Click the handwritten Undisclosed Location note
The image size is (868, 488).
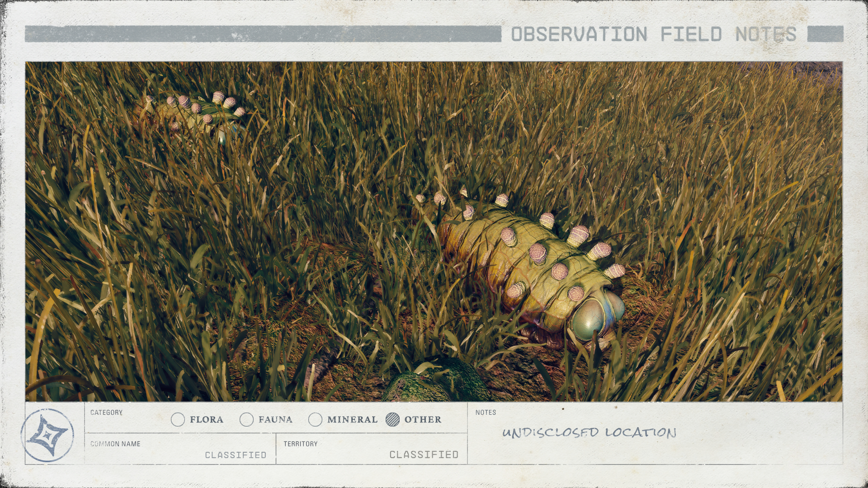pos(589,432)
